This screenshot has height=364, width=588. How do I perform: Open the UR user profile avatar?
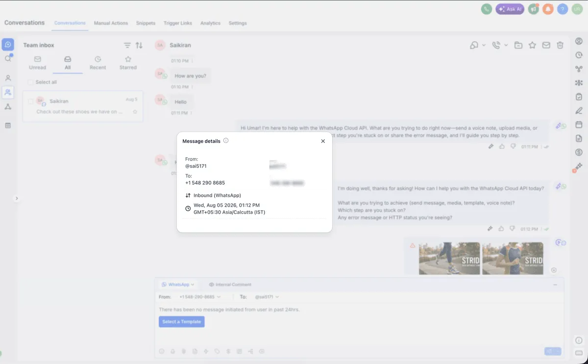(x=577, y=9)
